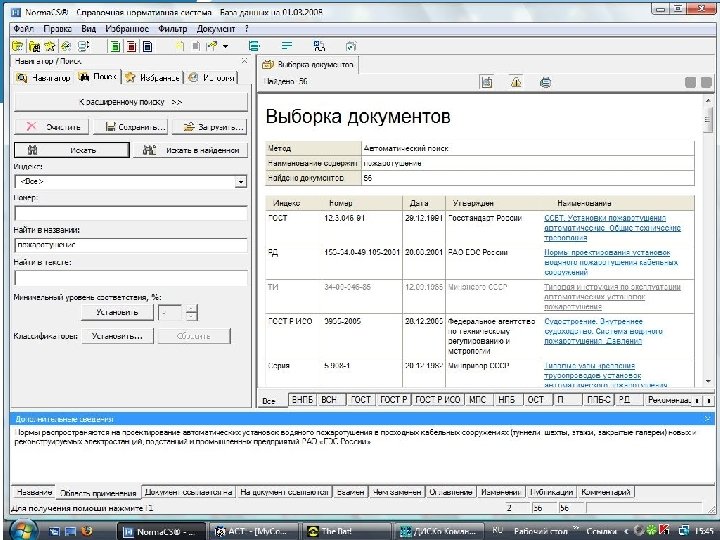Open the Комментарий info tab

[x=606, y=492]
